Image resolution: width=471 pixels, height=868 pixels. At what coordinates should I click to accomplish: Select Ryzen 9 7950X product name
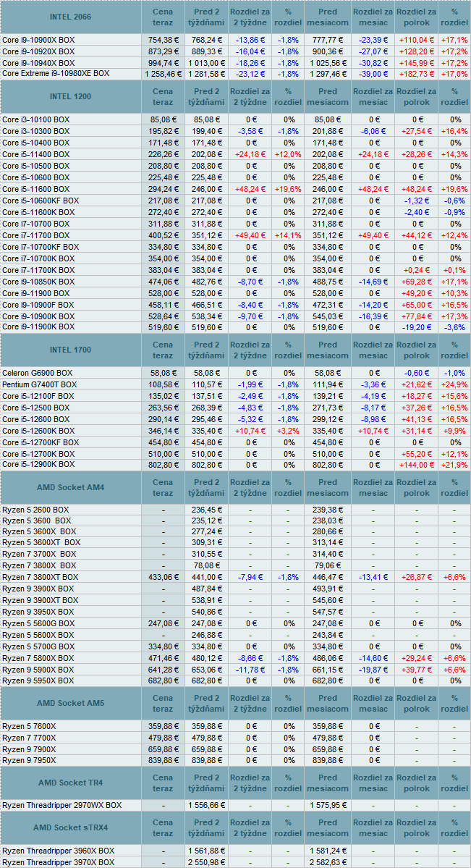point(29,761)
